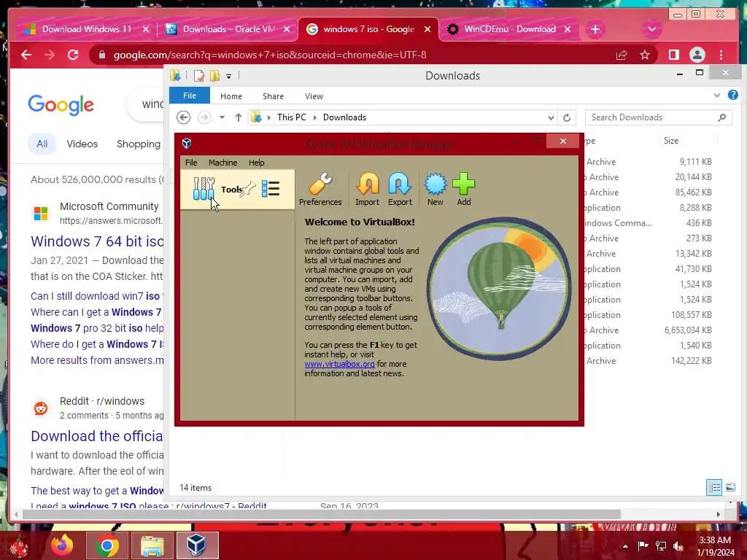This screenshot has height=560, width=747.
Task: Open the Tools list menu icon
Action: pyautogui.click(x=271, y=189)
